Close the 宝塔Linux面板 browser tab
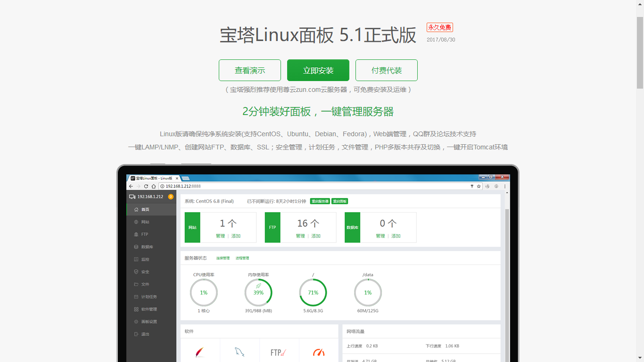This screenshot has height=362, width=644. pyautogui.click(x=177, y=178)
